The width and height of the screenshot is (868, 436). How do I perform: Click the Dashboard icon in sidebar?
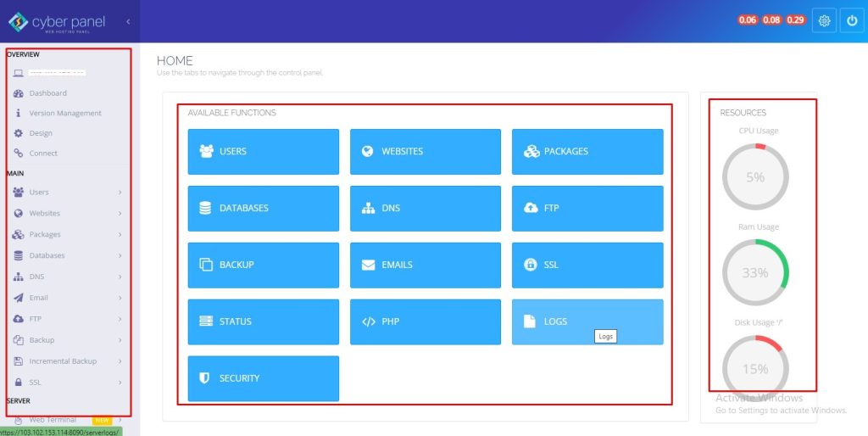tap(19, 93)
